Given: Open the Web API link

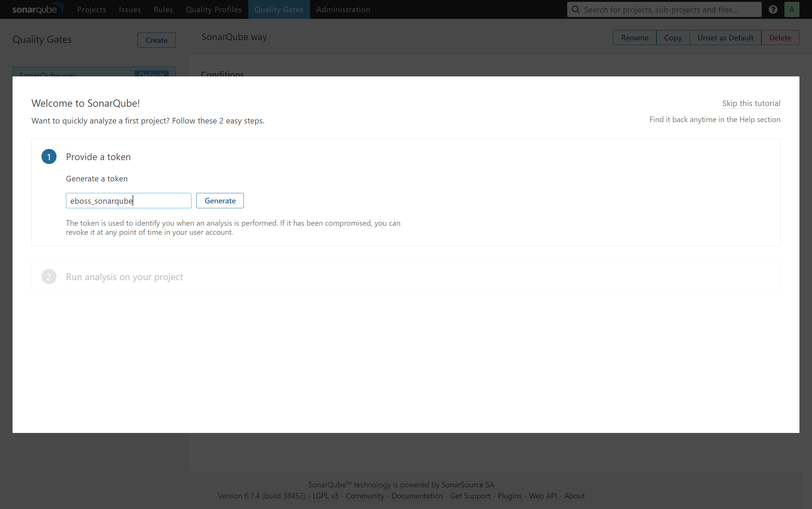Looking at the screenshot, I should point(543,496).
